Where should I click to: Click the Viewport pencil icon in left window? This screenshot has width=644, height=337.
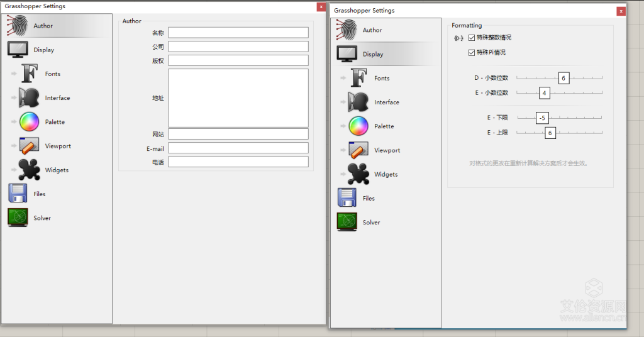click(x=29, y=146)
